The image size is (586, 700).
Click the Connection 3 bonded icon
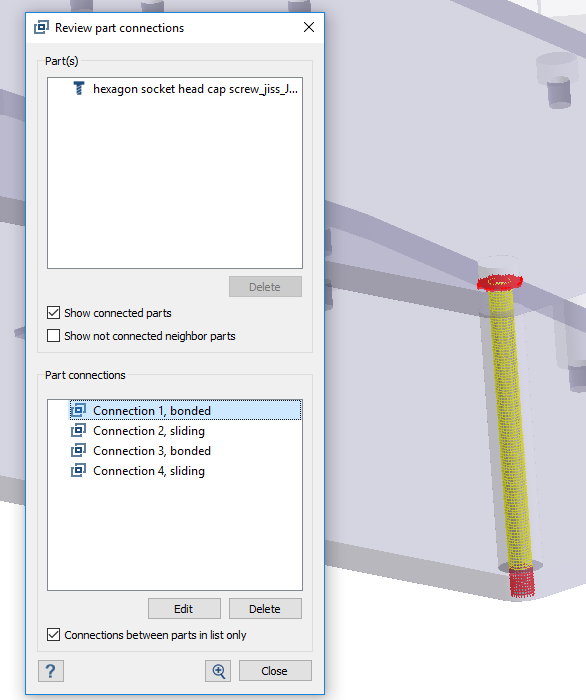[79, 450]
